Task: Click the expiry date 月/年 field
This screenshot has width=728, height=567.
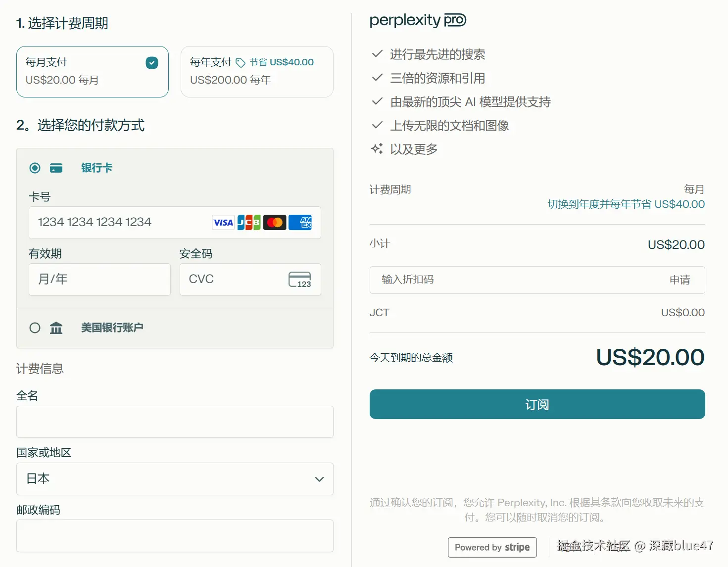Action: pos(99,280)
